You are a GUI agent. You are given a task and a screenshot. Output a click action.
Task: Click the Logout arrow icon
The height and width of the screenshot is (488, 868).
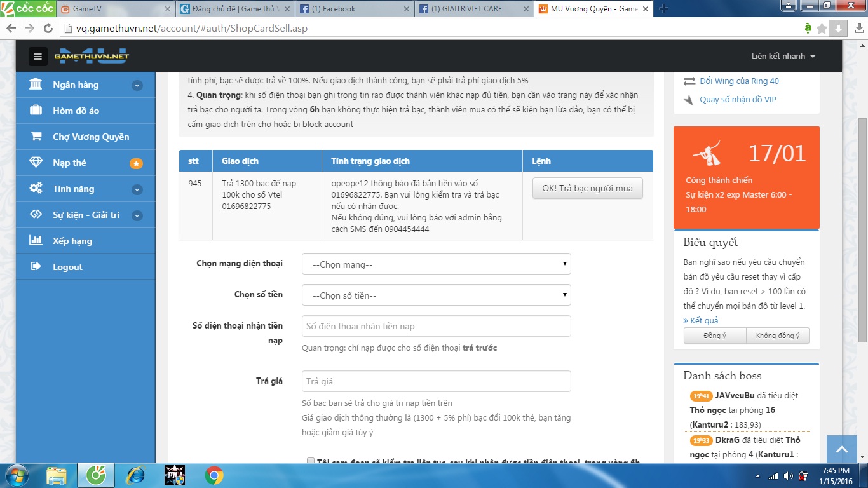point(36,267)
